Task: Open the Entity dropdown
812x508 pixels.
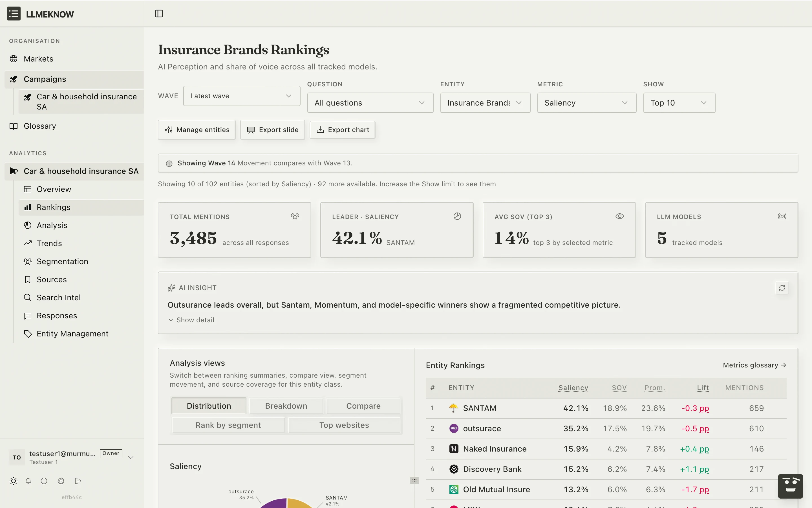Action: (485, 103)
